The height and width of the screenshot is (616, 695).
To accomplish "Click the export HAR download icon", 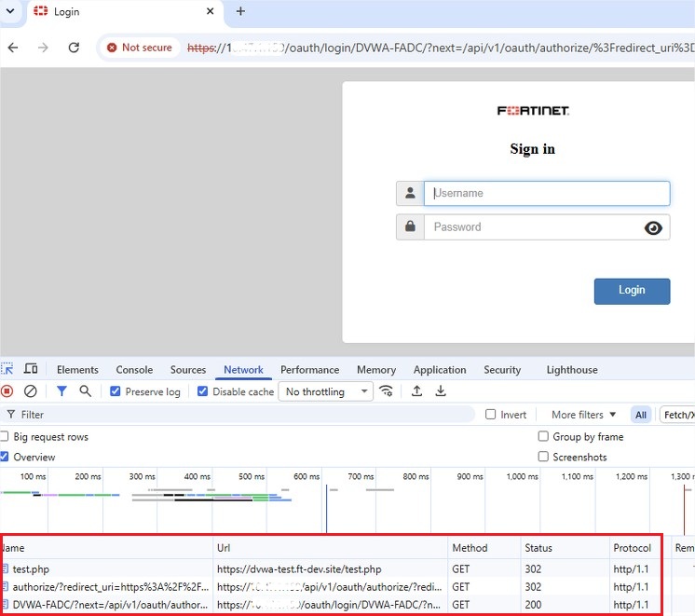I will pos(441,391).
